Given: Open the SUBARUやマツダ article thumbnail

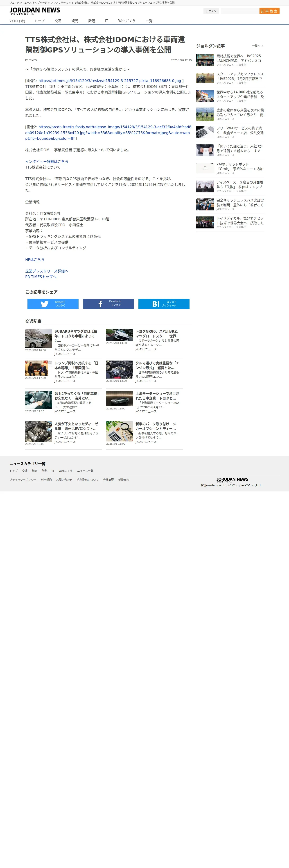Looking at the screenshot, I should tap(39, 338).
